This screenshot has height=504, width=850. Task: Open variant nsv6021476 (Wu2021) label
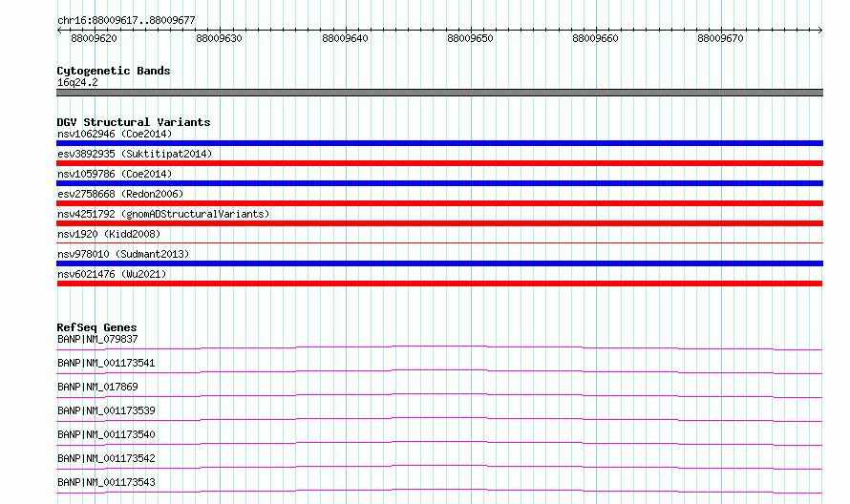point(112,274)
